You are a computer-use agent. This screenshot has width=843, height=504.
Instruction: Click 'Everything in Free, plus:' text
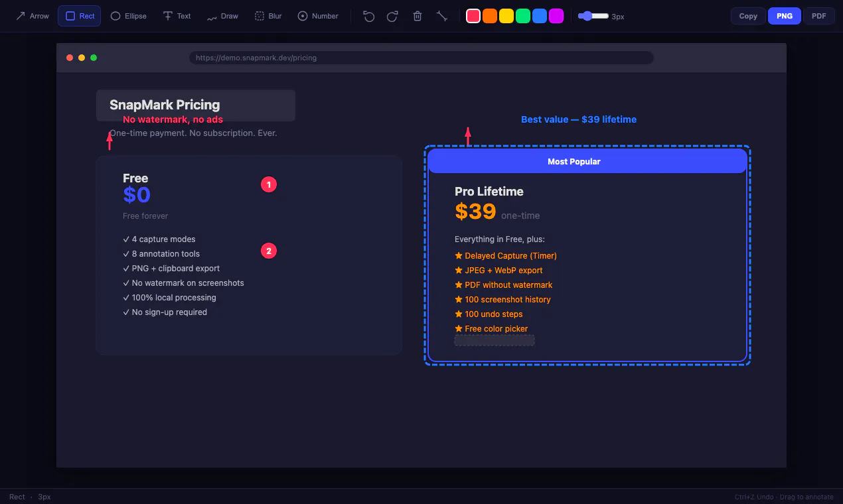500,239
